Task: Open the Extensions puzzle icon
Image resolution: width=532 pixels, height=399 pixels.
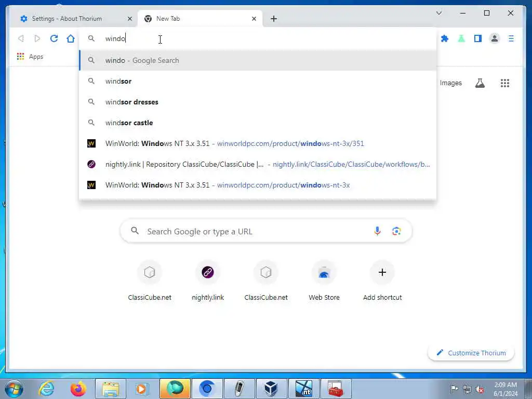Action: tap(445, 38)
